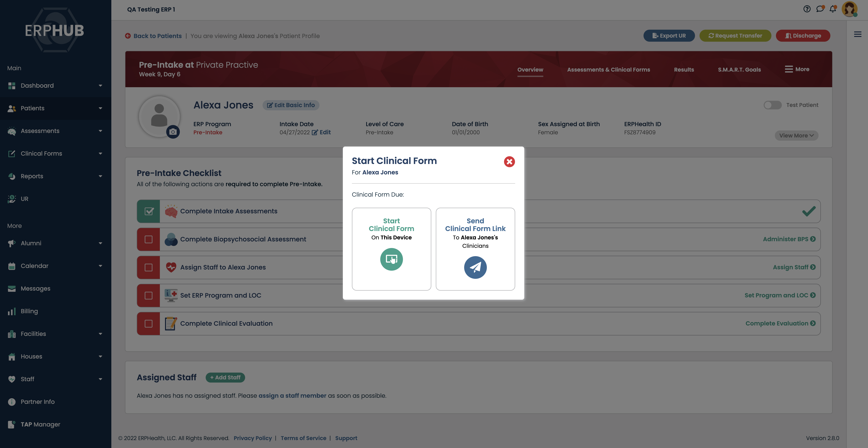Viewport: 868px width, 448px height.
Task: Switch to Assessments & Clinical Forms tab
Action: coord(608,70)
